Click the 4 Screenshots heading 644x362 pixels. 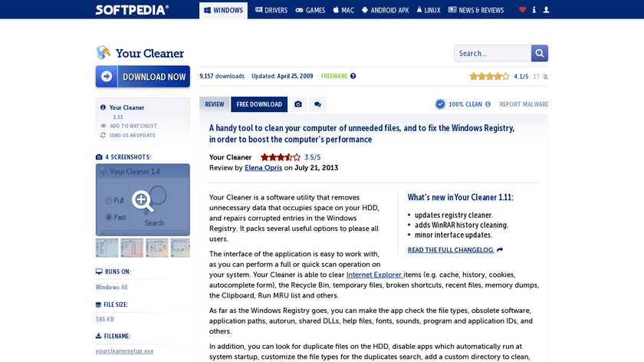(123, 157)
